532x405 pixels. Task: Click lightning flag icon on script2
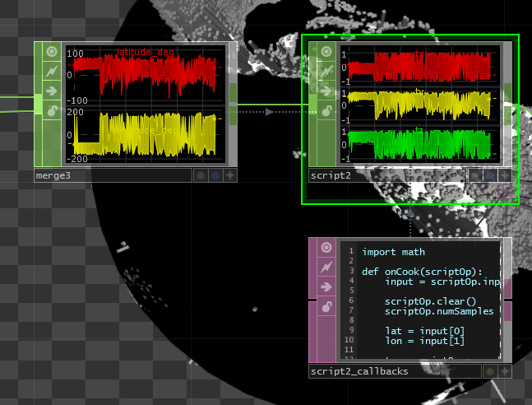click(326, 72)
